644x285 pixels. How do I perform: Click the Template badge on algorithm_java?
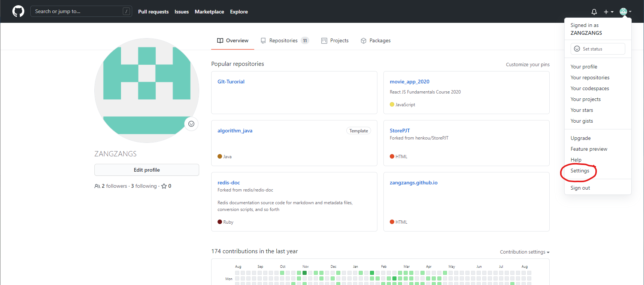(359, 131)
